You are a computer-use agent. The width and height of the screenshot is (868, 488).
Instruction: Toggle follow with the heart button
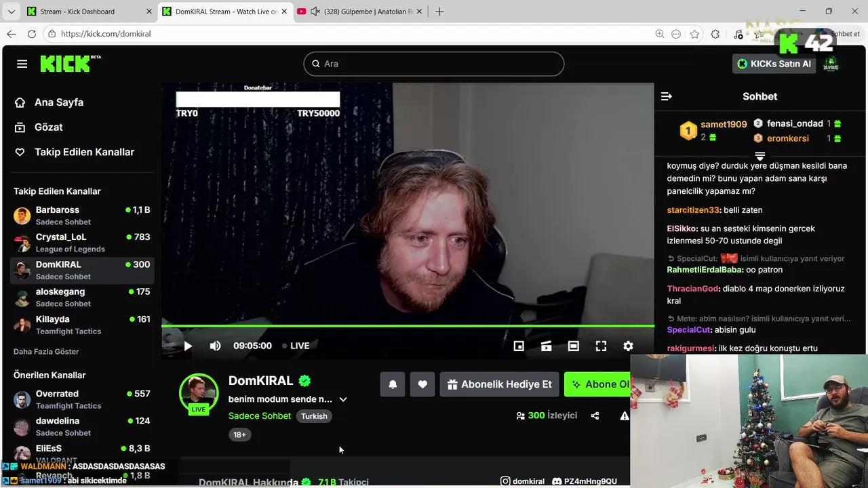(x=422, y=384)
